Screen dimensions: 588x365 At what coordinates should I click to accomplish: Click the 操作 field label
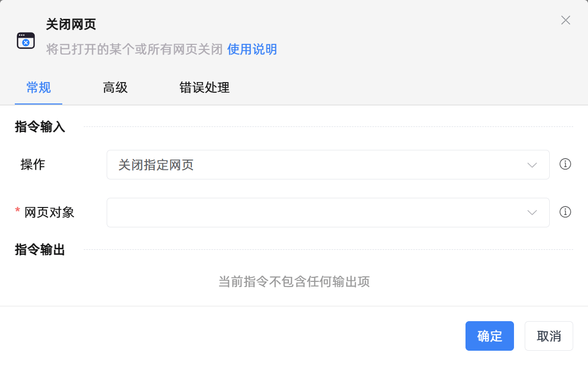click(x=33, y=165)
